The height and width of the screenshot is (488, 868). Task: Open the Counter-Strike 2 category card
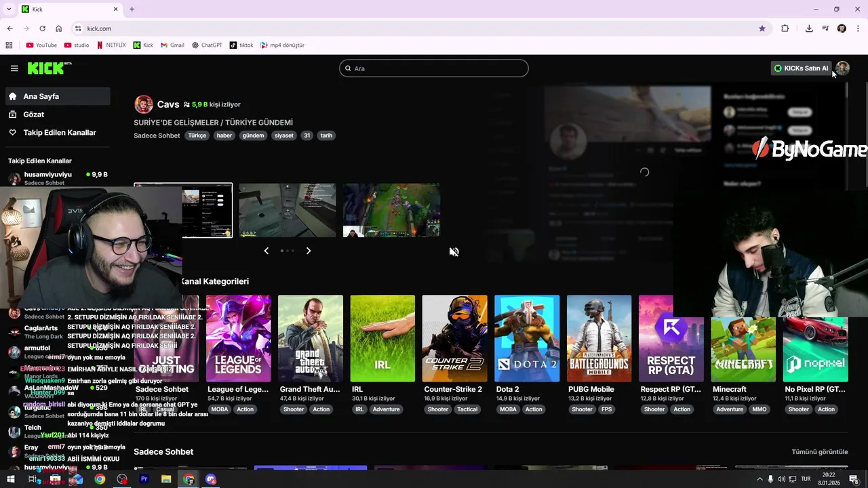click(x=454, y=338)
